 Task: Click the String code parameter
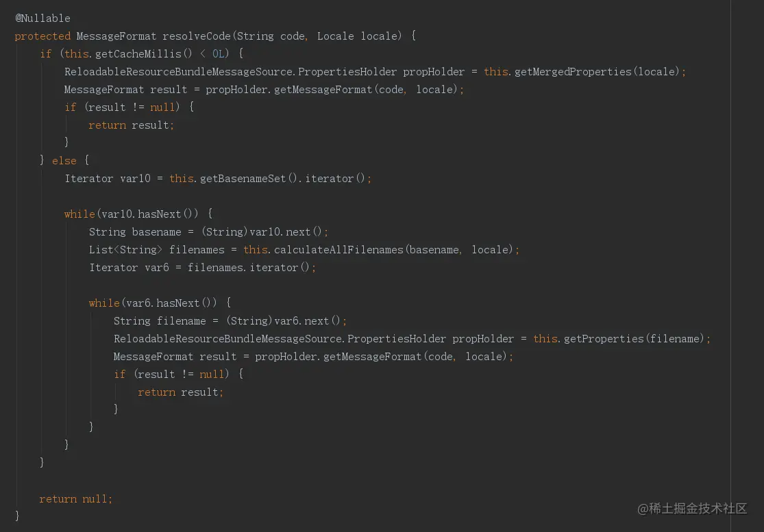coord(271,36)
